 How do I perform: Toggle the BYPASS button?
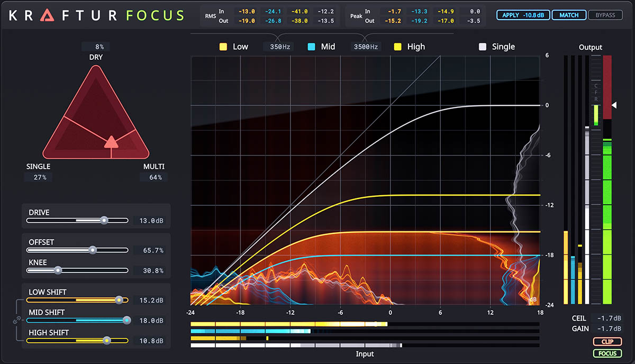(x=605, y=15)
